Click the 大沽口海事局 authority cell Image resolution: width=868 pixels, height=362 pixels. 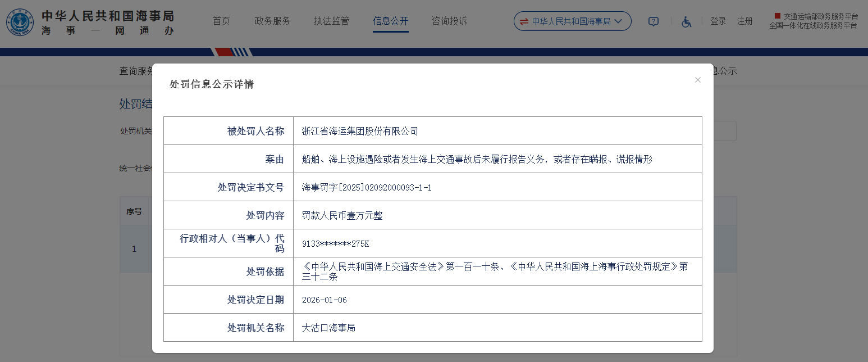328,328
